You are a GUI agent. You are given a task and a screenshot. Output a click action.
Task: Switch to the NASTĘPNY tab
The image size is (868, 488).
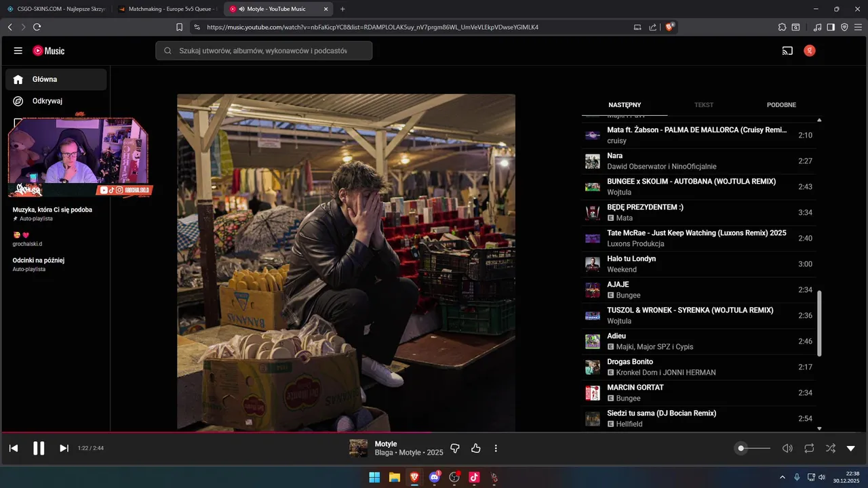point(625,105)
